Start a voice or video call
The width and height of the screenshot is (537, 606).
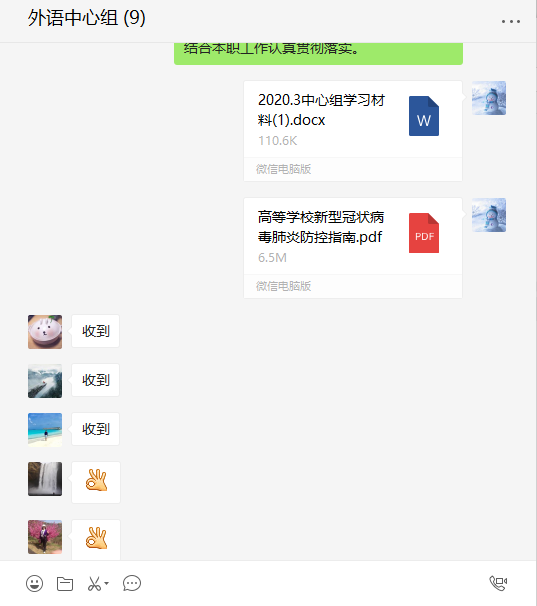coord(498,583)
